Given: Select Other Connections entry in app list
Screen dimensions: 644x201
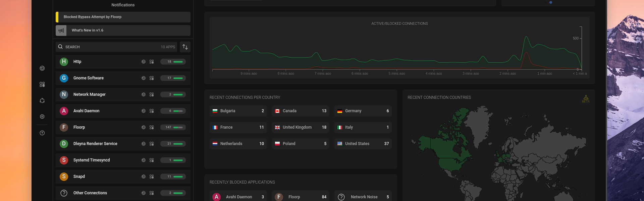Looking at the screenshot, I should (90, 193).
